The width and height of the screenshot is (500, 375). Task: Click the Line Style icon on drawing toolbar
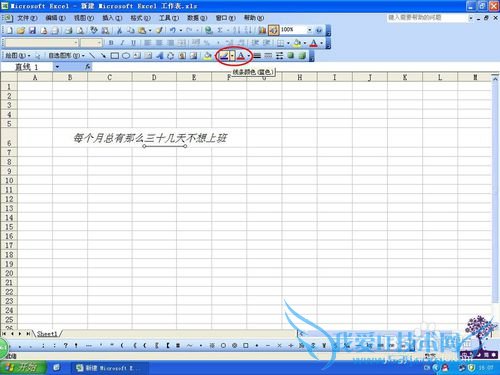pyautogui.click(x=257, y=56)
